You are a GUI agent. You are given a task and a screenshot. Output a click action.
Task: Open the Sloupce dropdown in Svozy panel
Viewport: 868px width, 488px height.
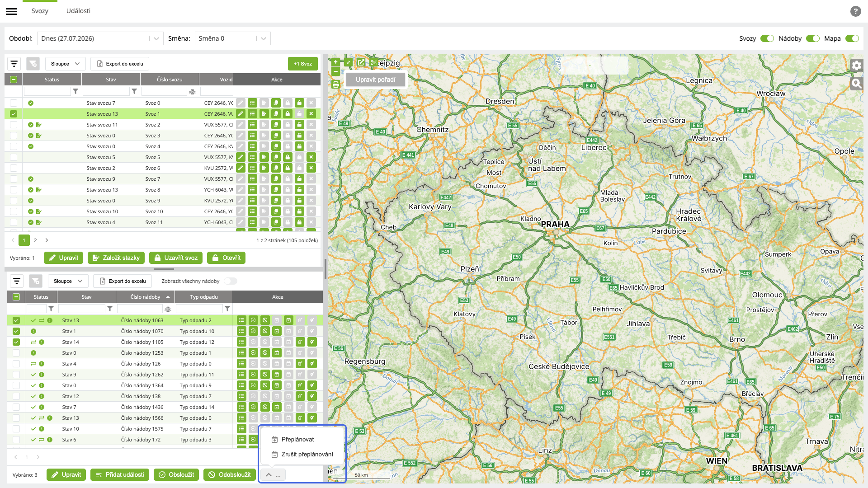65,64
